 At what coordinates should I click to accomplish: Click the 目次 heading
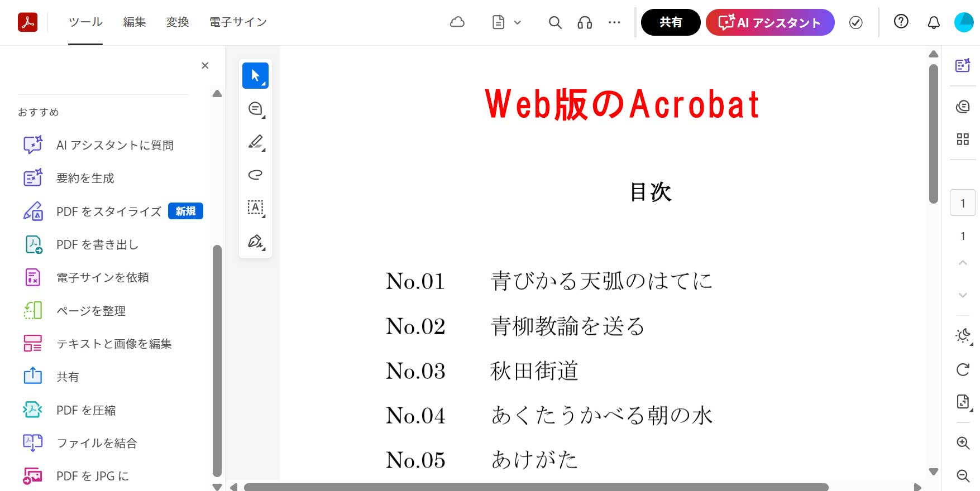[651, 192]
